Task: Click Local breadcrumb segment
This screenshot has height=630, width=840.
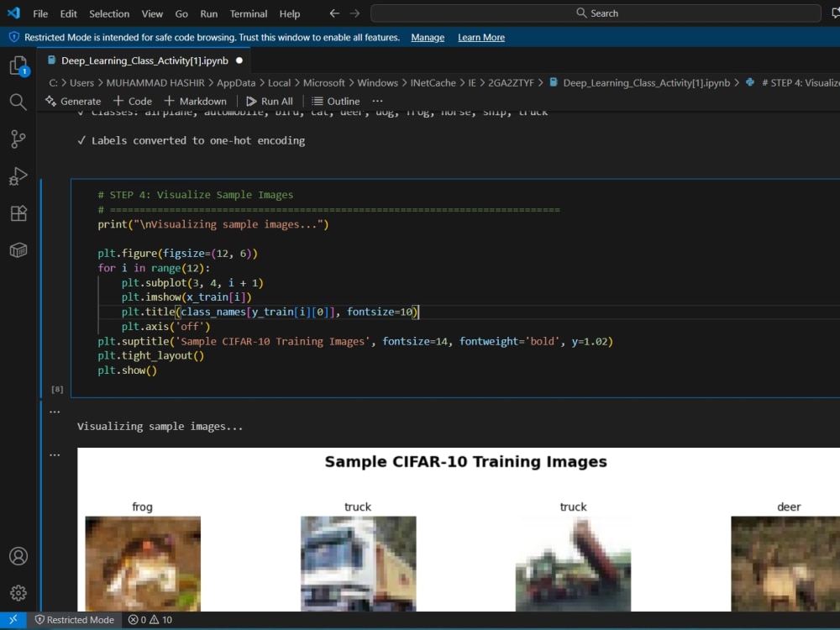Action: click(x=279, y=83)
